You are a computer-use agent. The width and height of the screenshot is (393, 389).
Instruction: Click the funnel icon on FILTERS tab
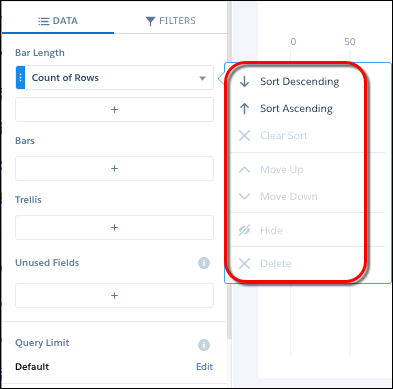pos(150,21)
